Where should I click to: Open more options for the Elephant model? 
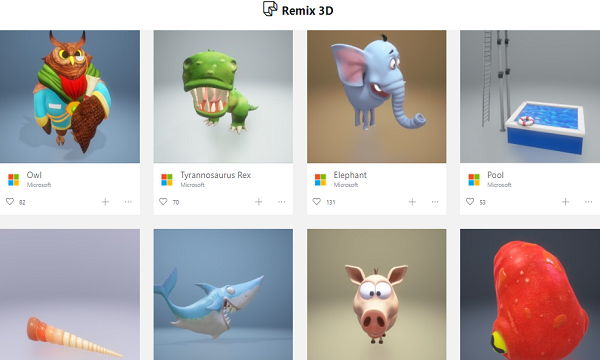[x=435, y=202]
